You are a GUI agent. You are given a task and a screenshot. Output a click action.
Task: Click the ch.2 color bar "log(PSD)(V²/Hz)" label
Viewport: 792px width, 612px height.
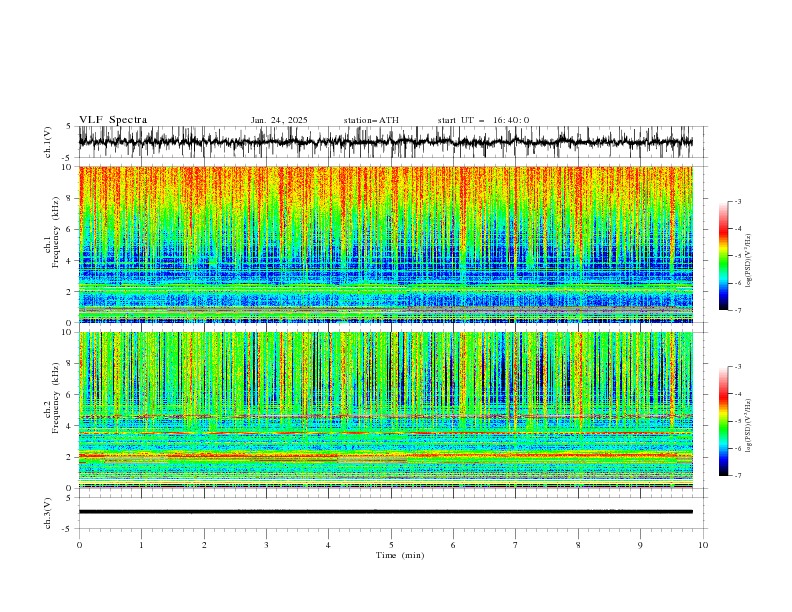point(749,425)
